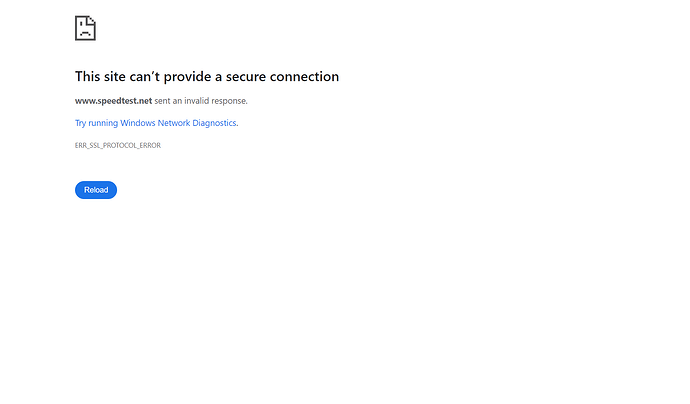Image resolution: width=690 pixels, height=404 pixels.
Task: Click the 'sent an invalid response' text
Action: tap(201, 101)
